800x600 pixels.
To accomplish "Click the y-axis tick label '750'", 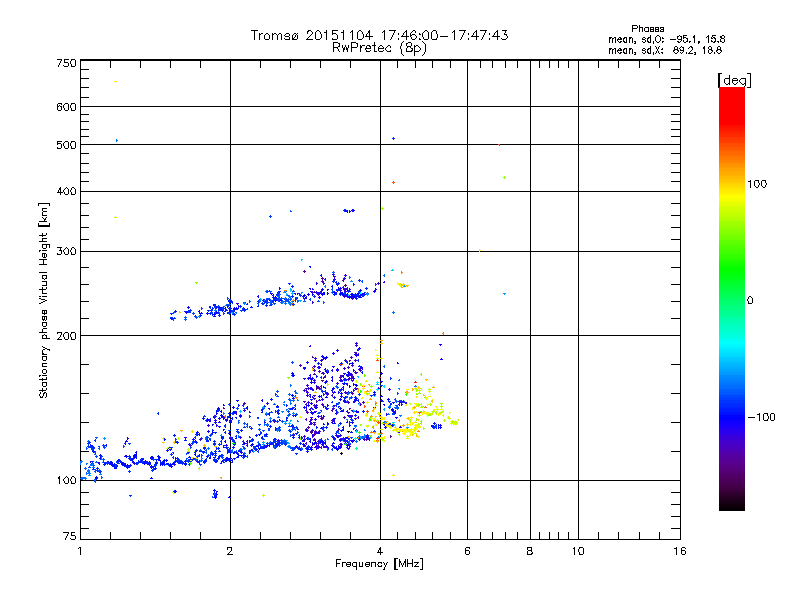I will 66,63.
